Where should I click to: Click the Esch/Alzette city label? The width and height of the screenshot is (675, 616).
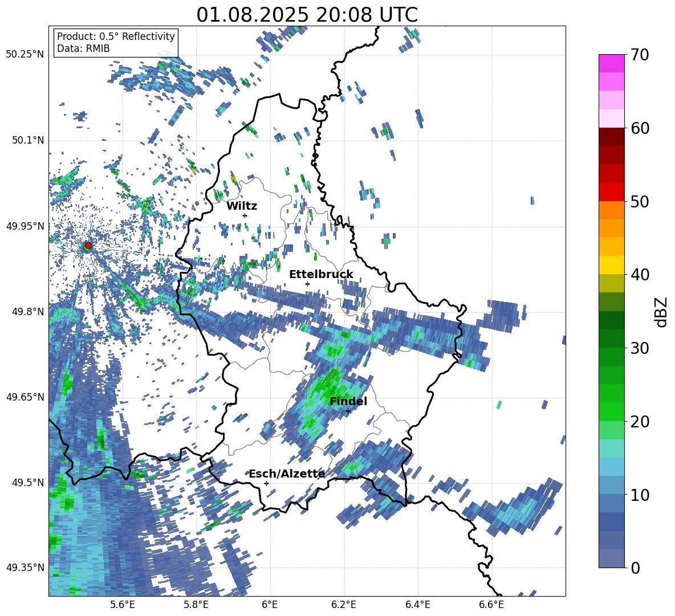[x=287, y=474]
